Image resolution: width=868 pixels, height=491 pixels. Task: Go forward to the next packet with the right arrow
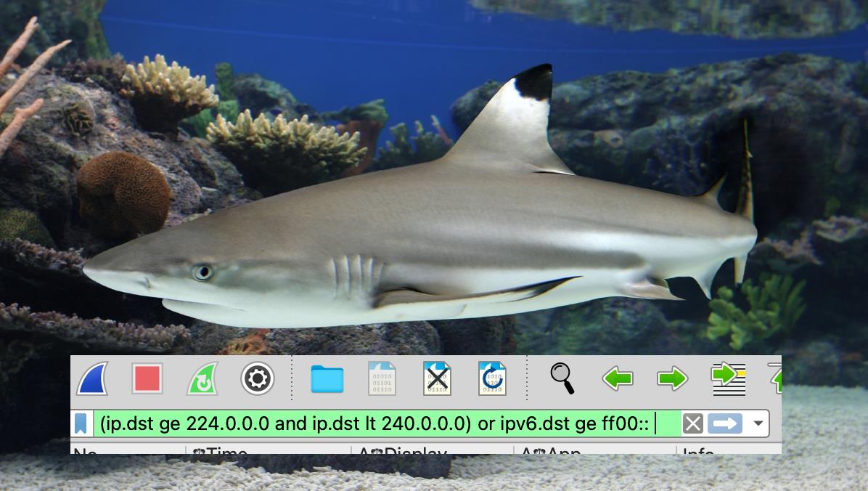pyautogui.click(x=673, y=379)
